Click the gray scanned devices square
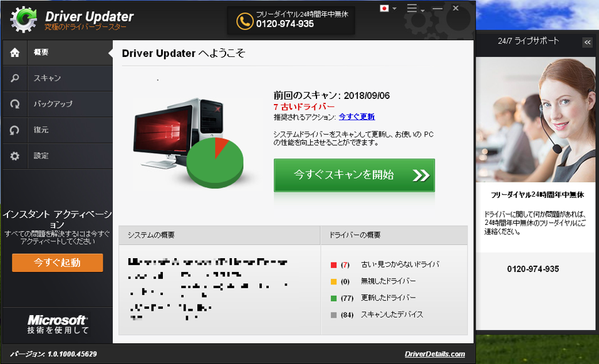Image resolution: width=599 pixels, height=364 pixels. point(333,315)
